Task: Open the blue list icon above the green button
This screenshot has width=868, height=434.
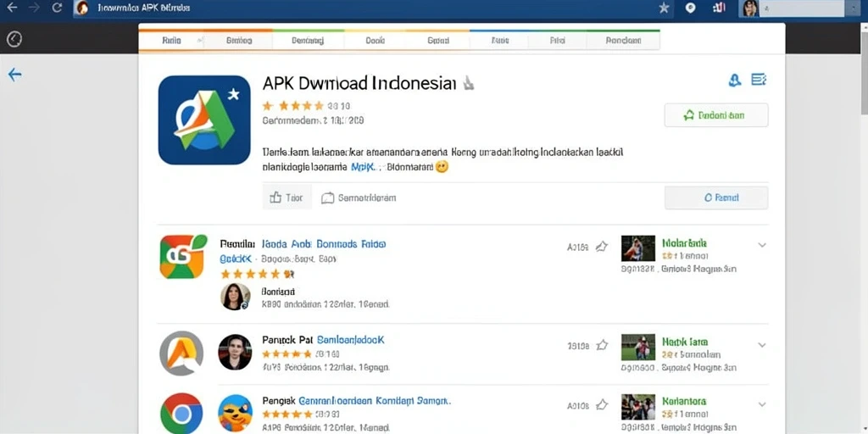Action: tap(759, 80)
